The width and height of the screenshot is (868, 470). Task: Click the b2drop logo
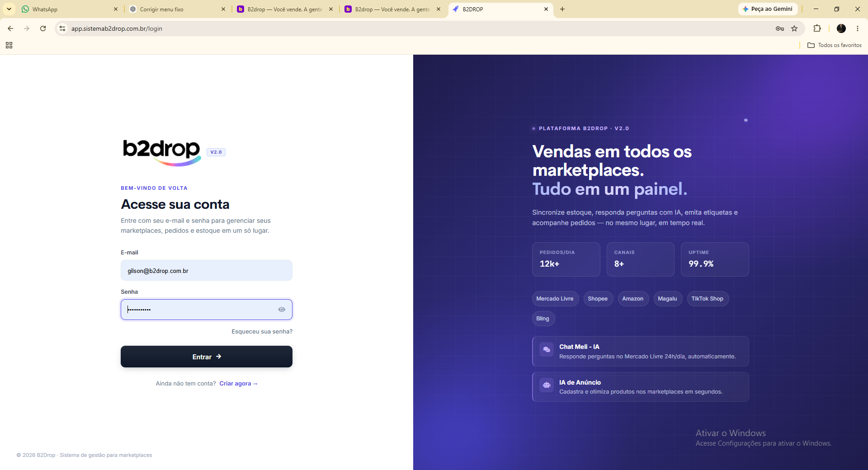(x=161, y=152)
